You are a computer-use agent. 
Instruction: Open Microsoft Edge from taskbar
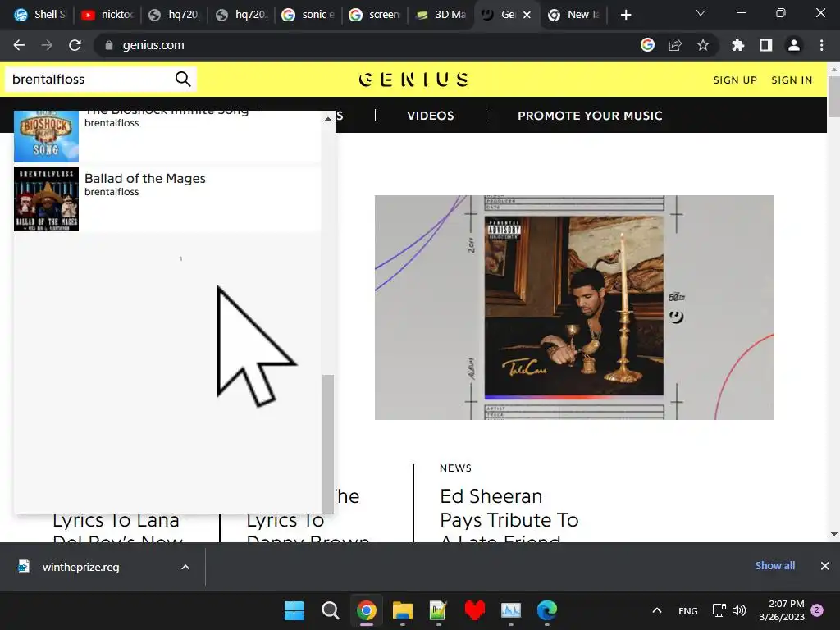pyautogui.click(x=547, y=610)
